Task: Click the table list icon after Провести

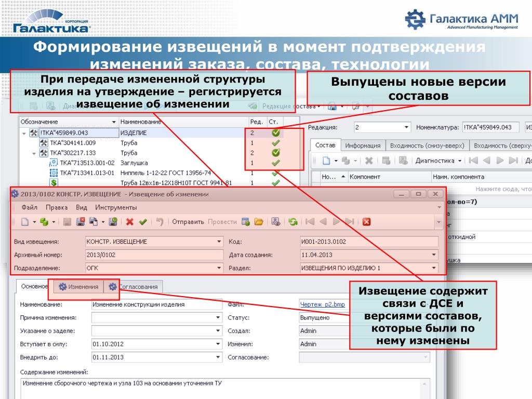Action: 246,222
